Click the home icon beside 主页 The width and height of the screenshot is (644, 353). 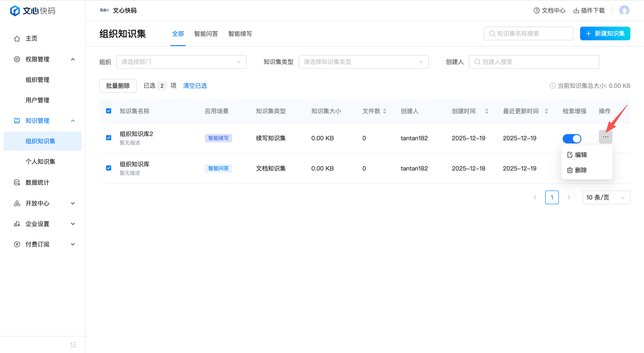[x=17, y=39]
